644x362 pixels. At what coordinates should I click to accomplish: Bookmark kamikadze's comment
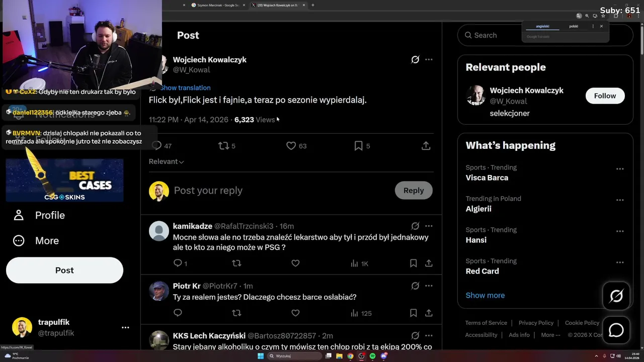[x=413, y=263]
